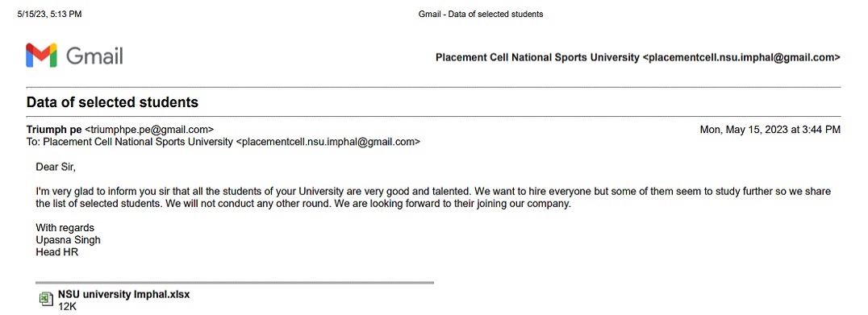The width and height of the screenshot is (868, 315).
Task: Select the subject heading Data of selected students
Action: tap(112, 102)
